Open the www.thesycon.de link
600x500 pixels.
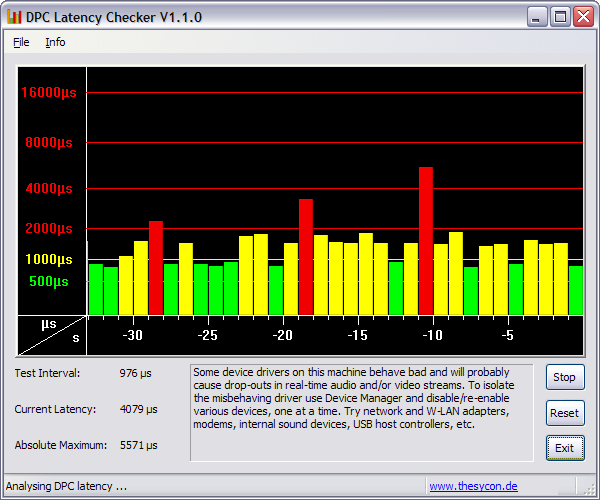[x=473, y=486]
